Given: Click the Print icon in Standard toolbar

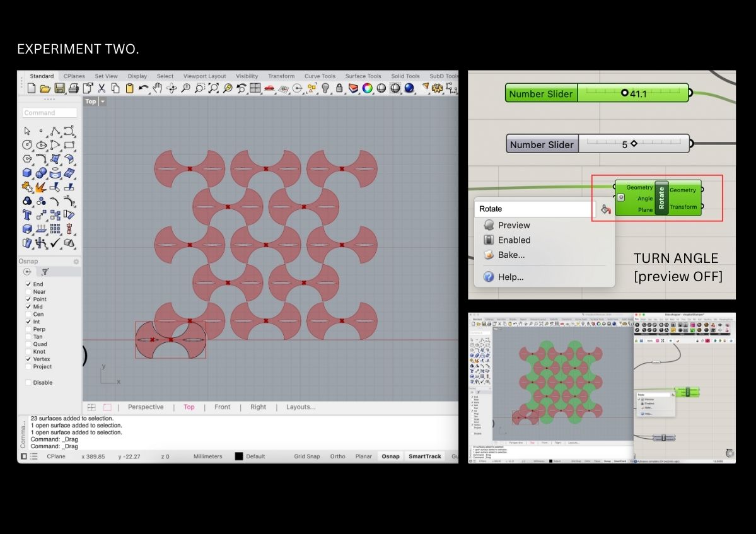Looking at the screenshot, I should tap(73, 88).
